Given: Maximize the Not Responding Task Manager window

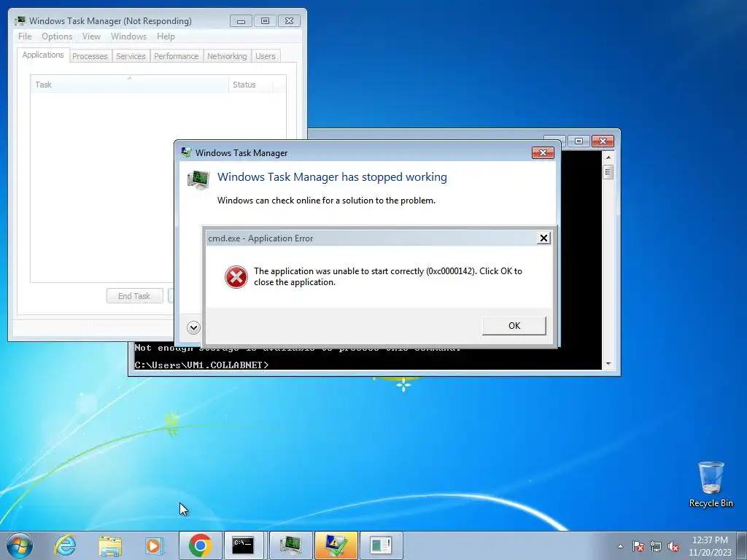Looking at the screenshot, I should 265,21.
